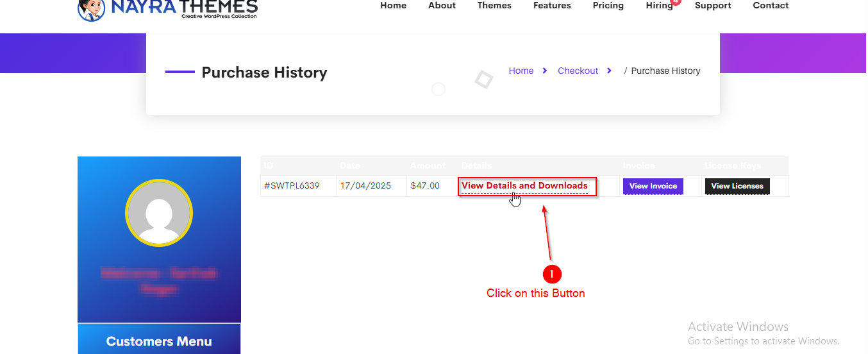Open the Pricing page

tap(608, 6)
